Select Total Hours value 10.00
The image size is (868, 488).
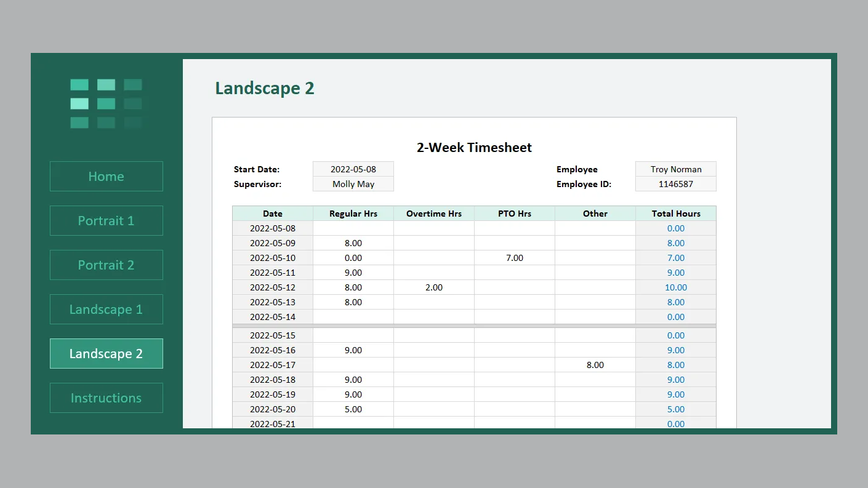[x=675, y=287]
